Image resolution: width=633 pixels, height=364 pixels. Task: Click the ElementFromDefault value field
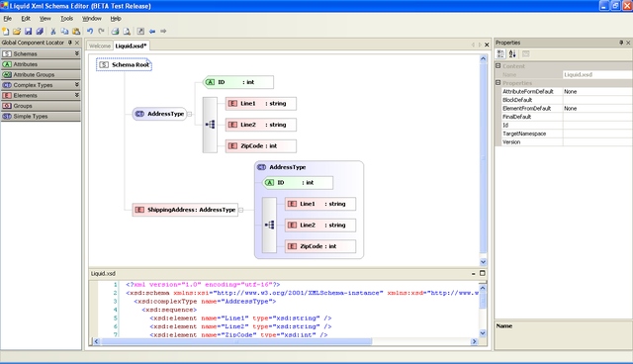click(x=597, y=108)
